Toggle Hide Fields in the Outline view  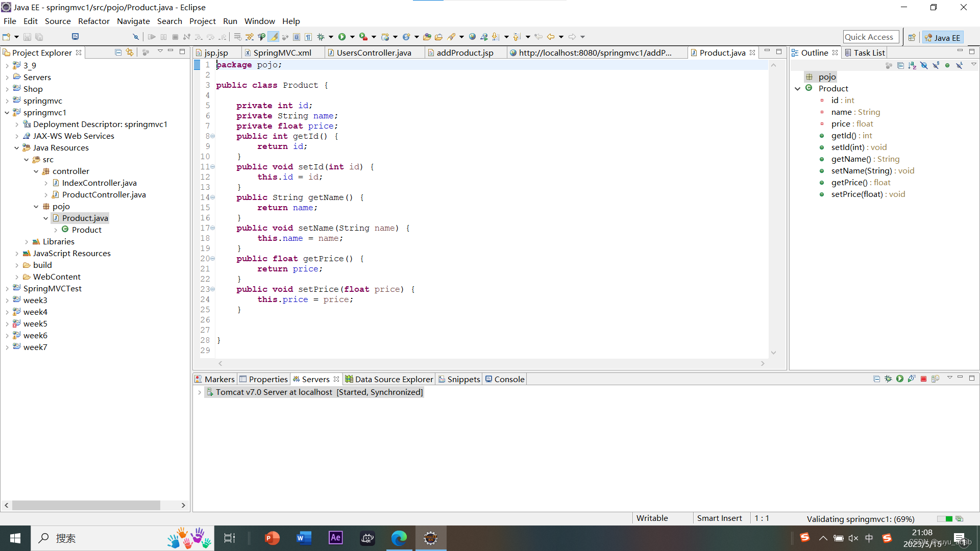click(924, 65)
